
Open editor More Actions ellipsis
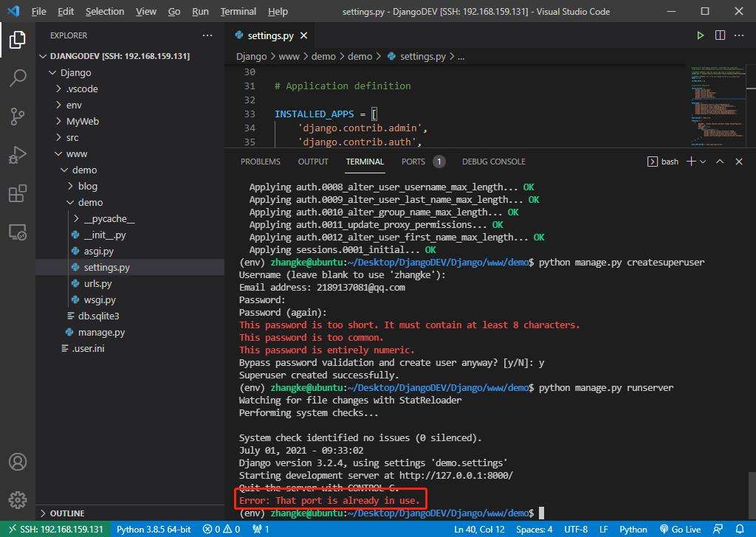pos(738,35)
